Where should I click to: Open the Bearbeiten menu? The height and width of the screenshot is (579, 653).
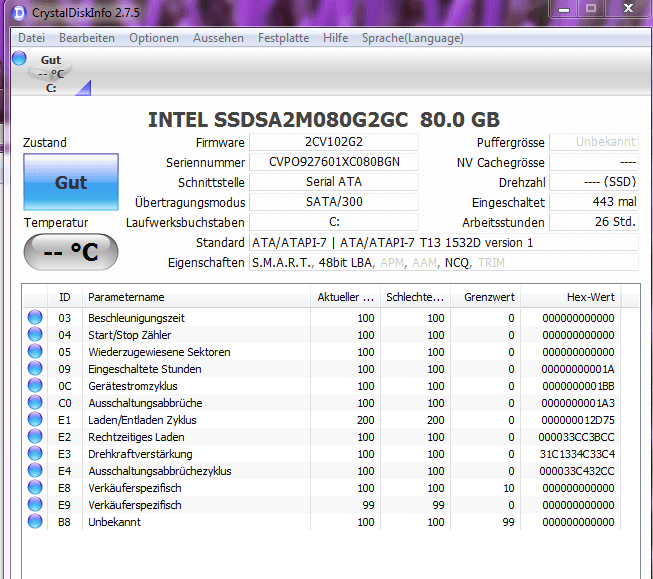coord(87,38)
